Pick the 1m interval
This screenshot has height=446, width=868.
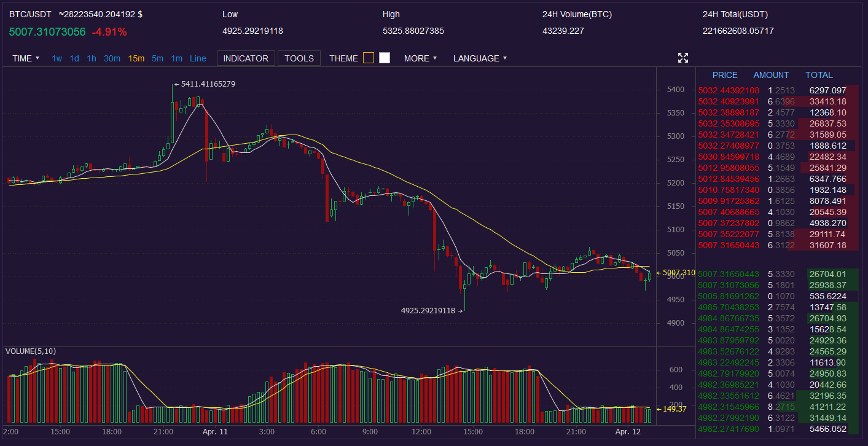[176, 58]
